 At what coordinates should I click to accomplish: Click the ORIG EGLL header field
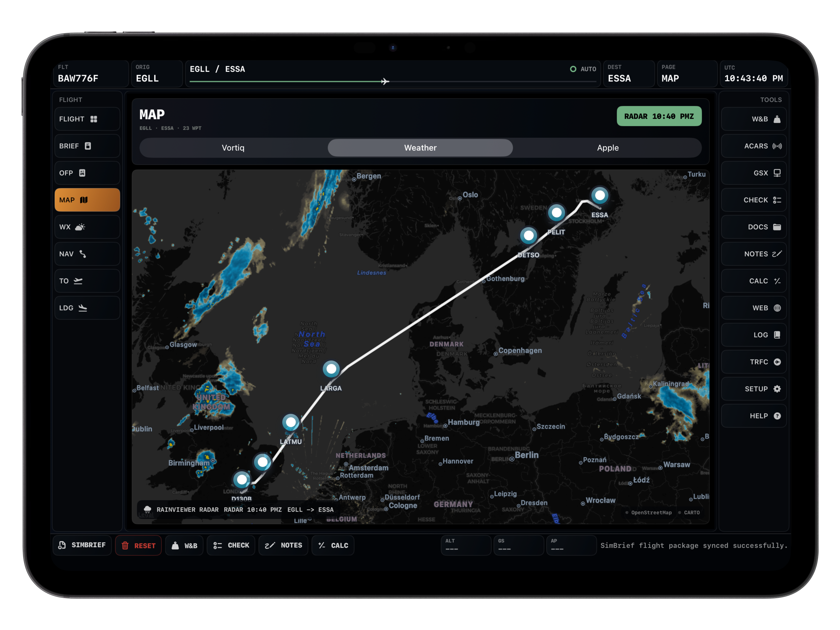(157, 74)
